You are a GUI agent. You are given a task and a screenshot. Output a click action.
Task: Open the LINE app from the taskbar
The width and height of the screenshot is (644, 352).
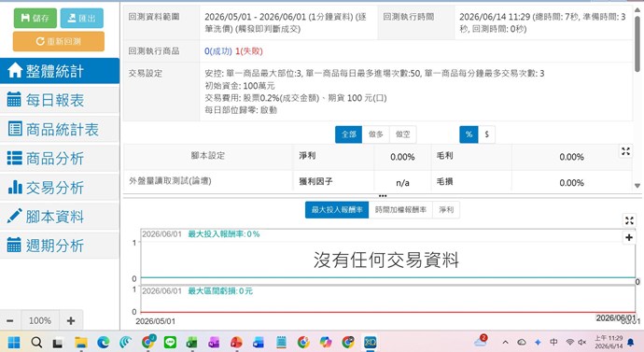click(x=170, y=342)
